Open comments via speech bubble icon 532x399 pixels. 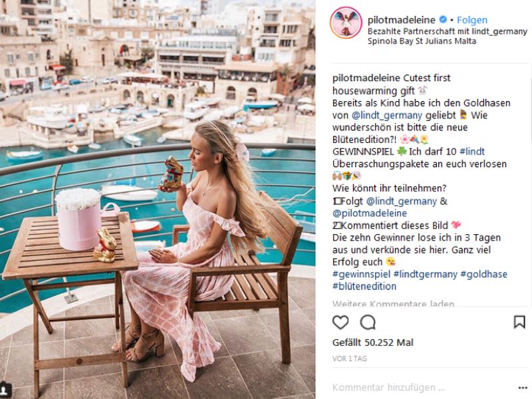(x=368, y=323)
